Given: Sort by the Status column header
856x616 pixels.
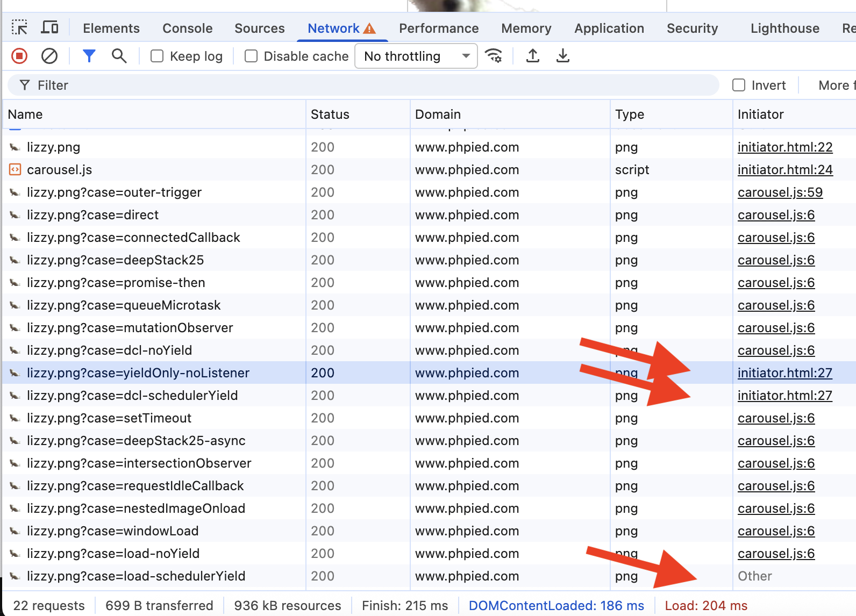Looking at the screenshot, I should click(x=358, y=114).
